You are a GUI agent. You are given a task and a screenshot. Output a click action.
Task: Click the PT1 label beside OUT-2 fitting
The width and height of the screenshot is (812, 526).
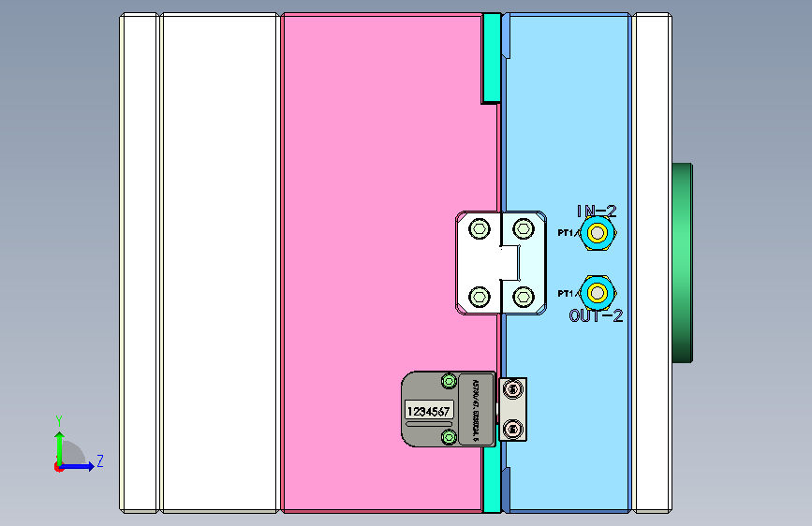point(566,294)
